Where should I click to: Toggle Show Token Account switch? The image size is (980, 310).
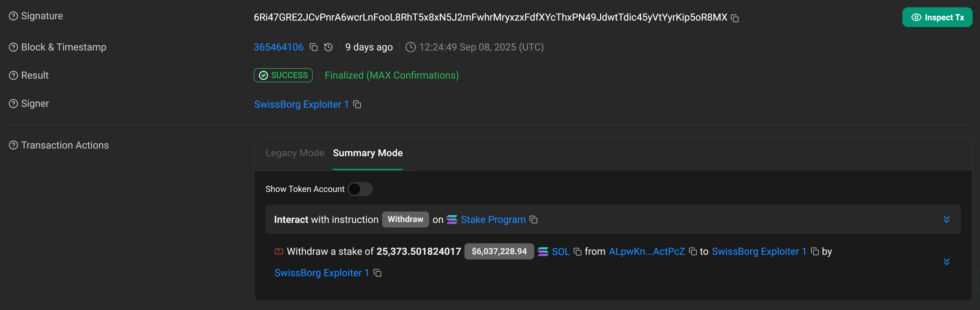[x=360, y=189]
